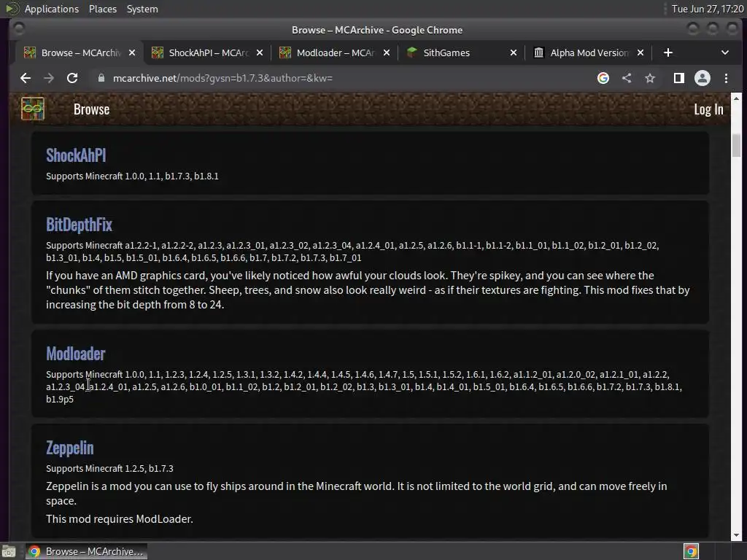Open the ShockAhPI mod link
The height and width of the screenshot is (560, 747).
click(x=76, y=155)
